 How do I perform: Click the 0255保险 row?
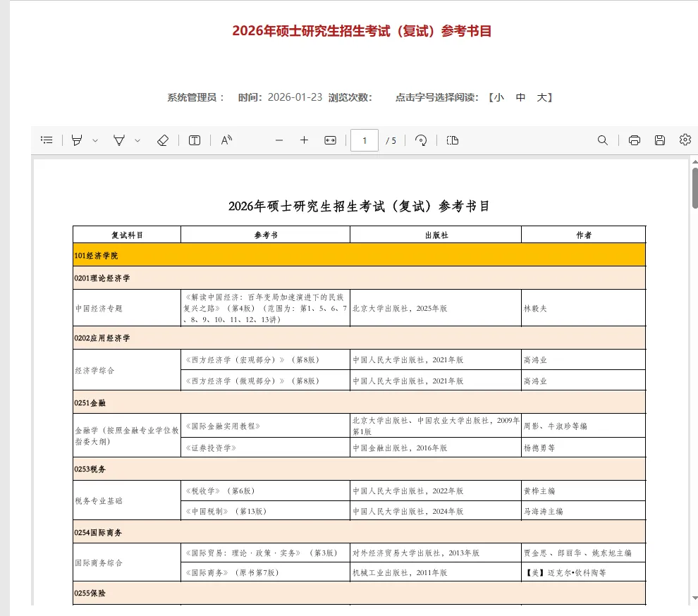coord(360,593)
